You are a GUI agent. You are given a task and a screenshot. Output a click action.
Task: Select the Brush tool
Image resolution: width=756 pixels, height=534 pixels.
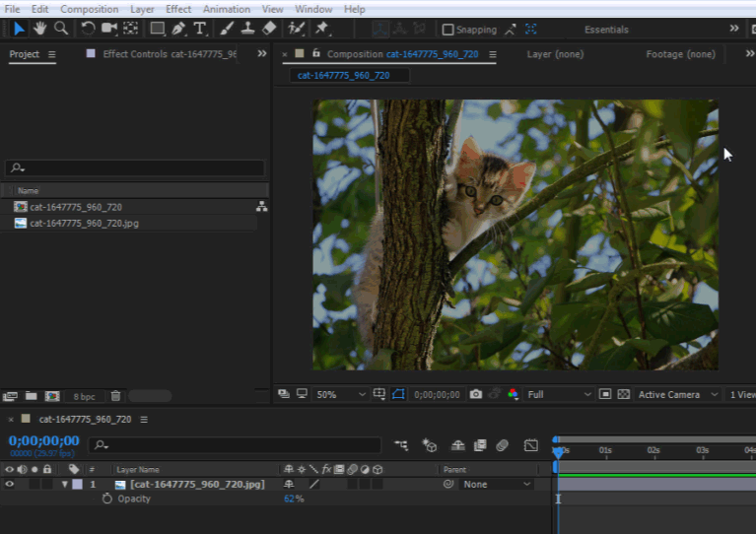[228, 29]
